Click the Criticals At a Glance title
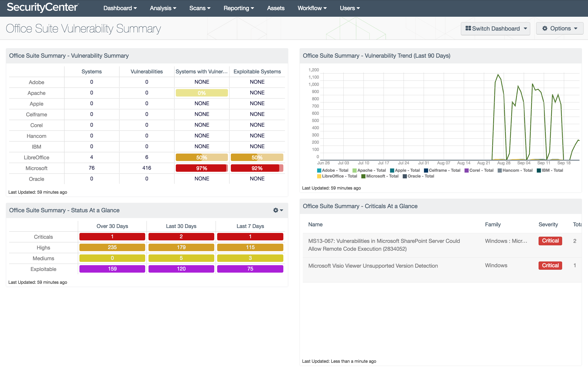588x371 pixels. (x=360, y=206)
